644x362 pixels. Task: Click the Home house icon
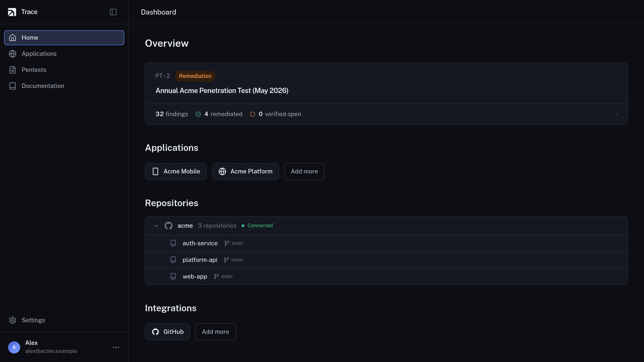click(x=13, y=38)
